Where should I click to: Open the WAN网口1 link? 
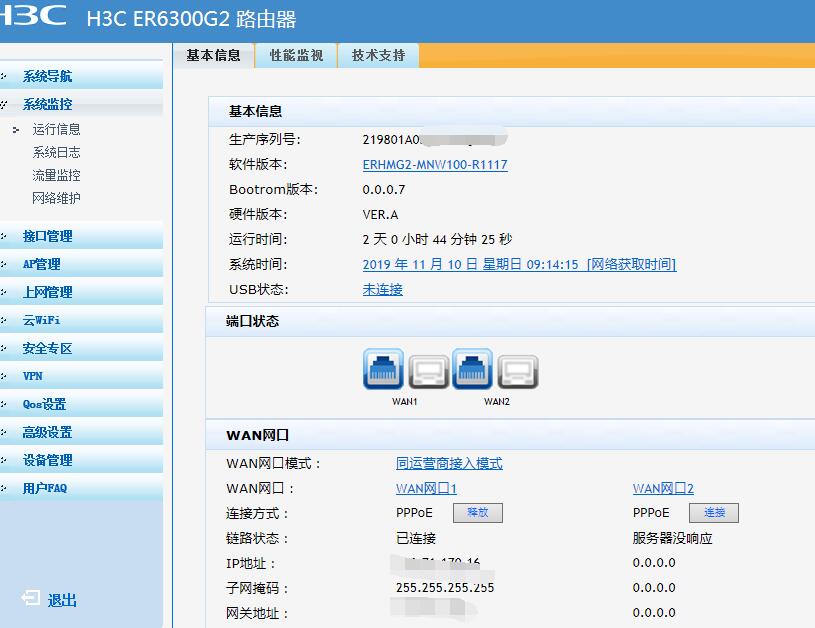426,489
